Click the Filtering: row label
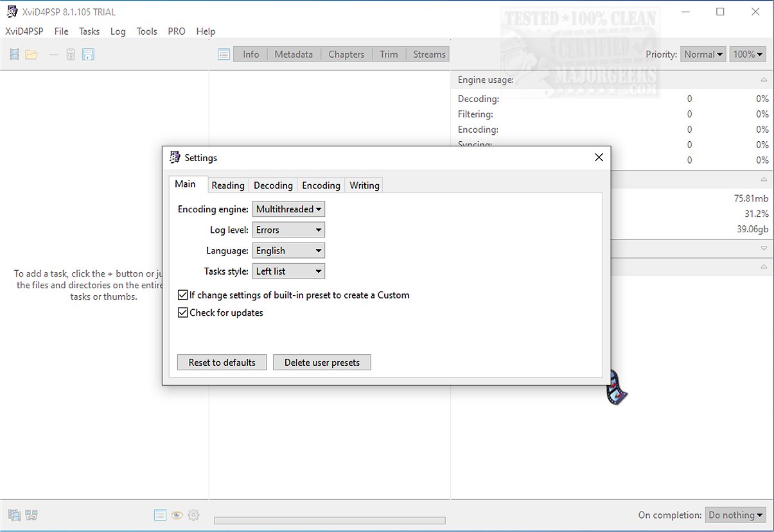The image size is (774, 532). (x=475, y=114)
